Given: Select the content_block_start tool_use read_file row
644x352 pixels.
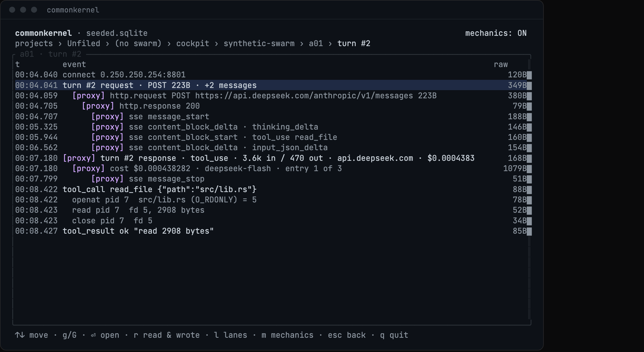Looking at the screenshot, I should 272,137.
